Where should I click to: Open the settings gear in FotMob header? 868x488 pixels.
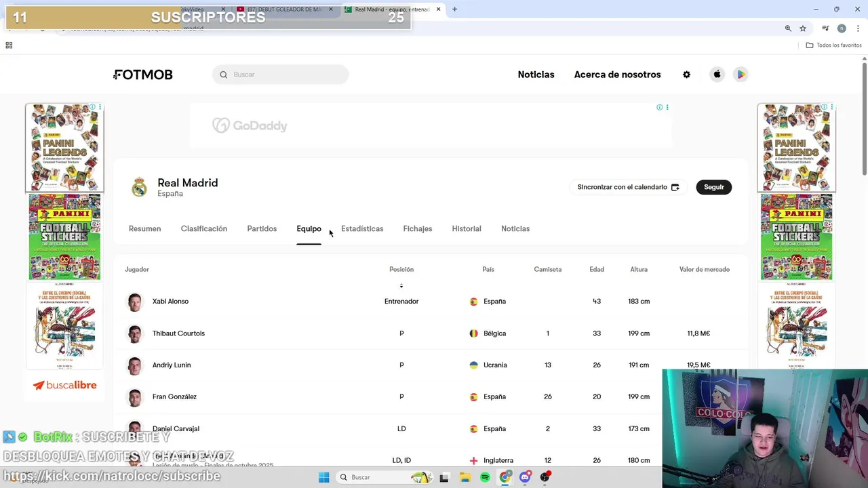pos(686,75)
